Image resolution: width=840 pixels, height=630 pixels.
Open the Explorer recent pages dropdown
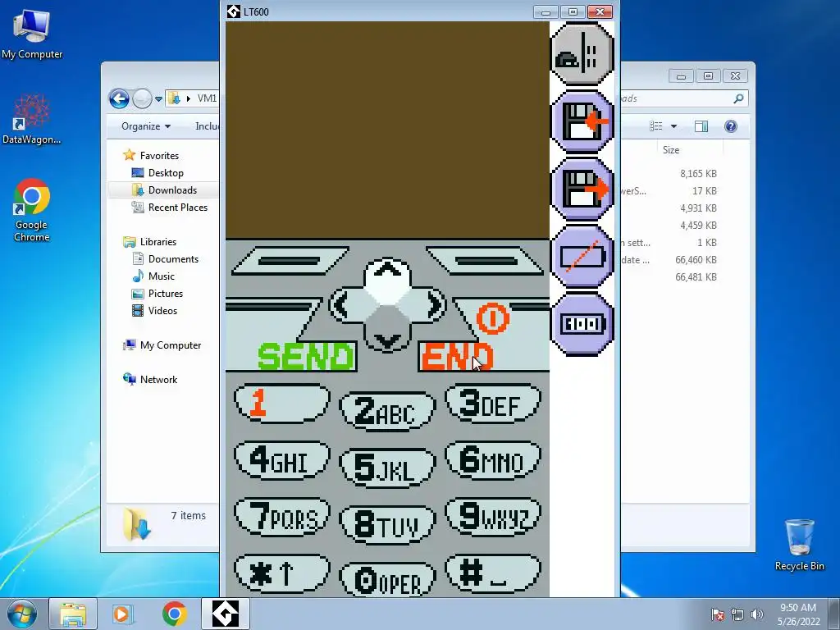(158, 99)
